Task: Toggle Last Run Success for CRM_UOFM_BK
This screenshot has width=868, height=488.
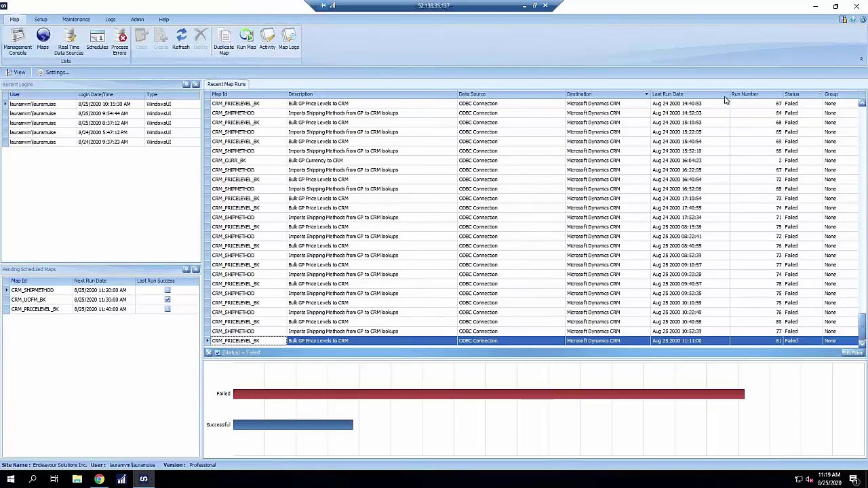Action: (167, 300)
